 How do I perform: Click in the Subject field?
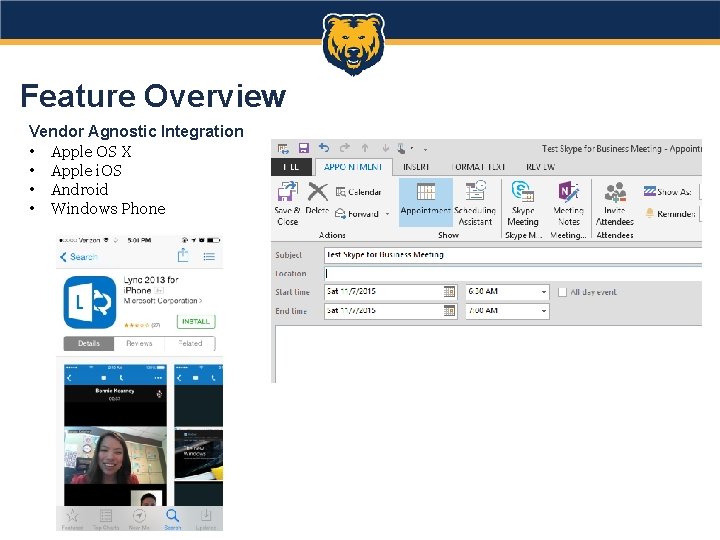[x=513, y=255]
